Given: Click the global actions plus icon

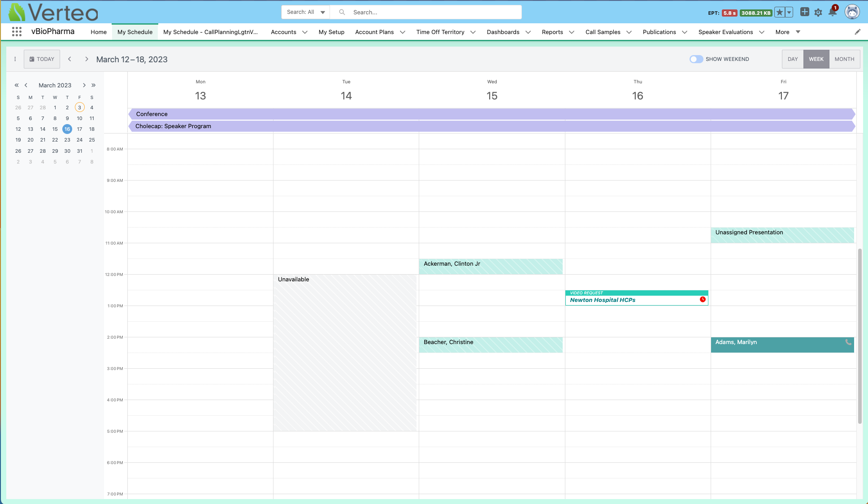Looking at the screenshot, I should (x=805, y=12).
